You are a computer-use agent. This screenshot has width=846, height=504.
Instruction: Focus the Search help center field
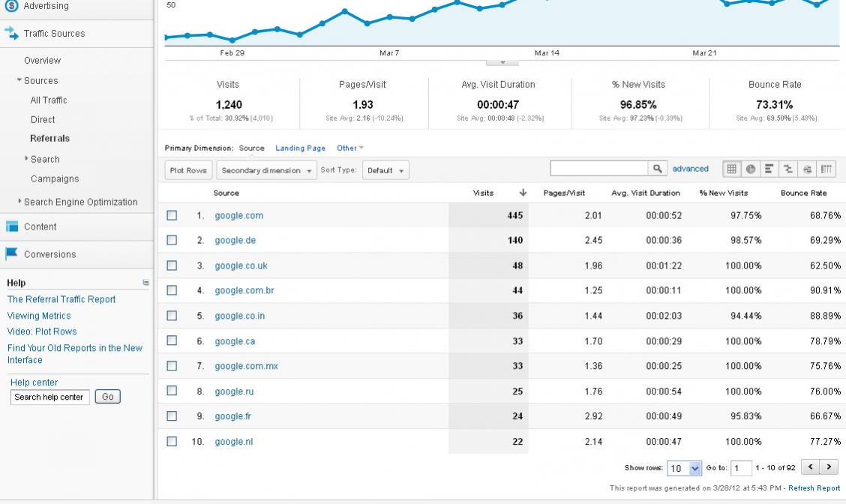(49, 397)
